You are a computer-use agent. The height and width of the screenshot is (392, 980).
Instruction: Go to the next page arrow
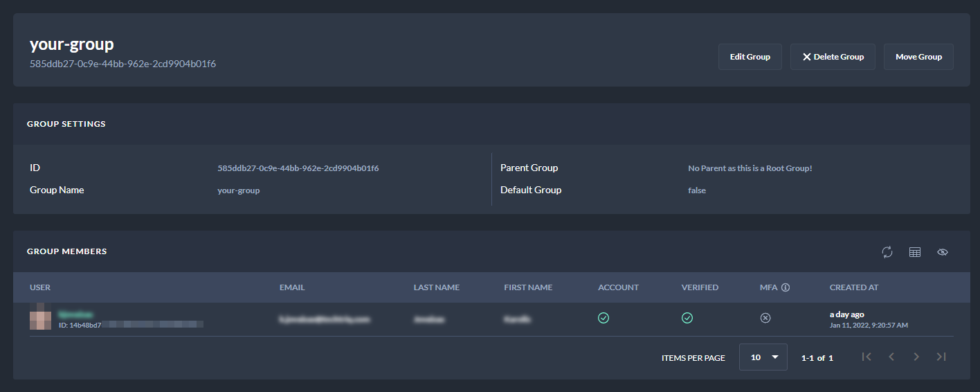coord(916,357)
